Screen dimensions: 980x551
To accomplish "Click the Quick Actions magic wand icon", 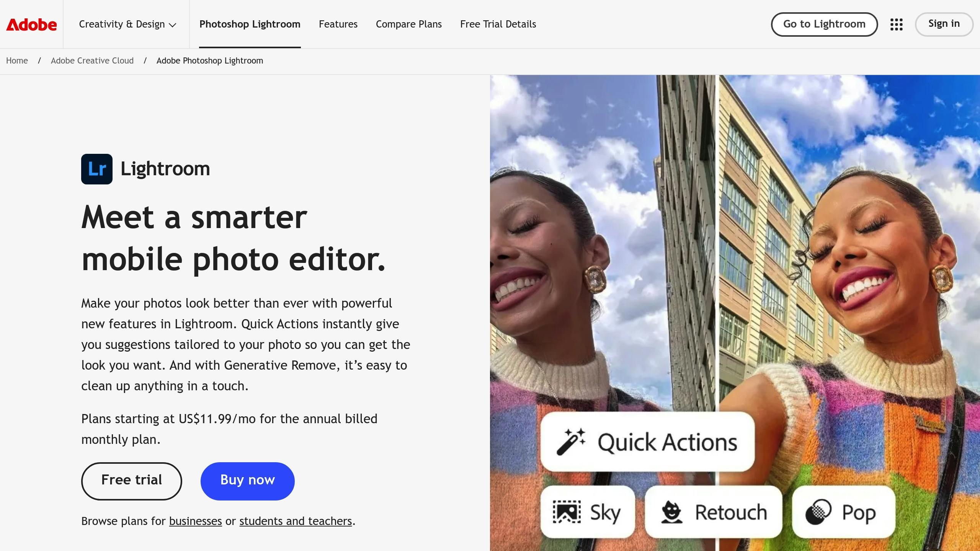I will click(571, 442).
